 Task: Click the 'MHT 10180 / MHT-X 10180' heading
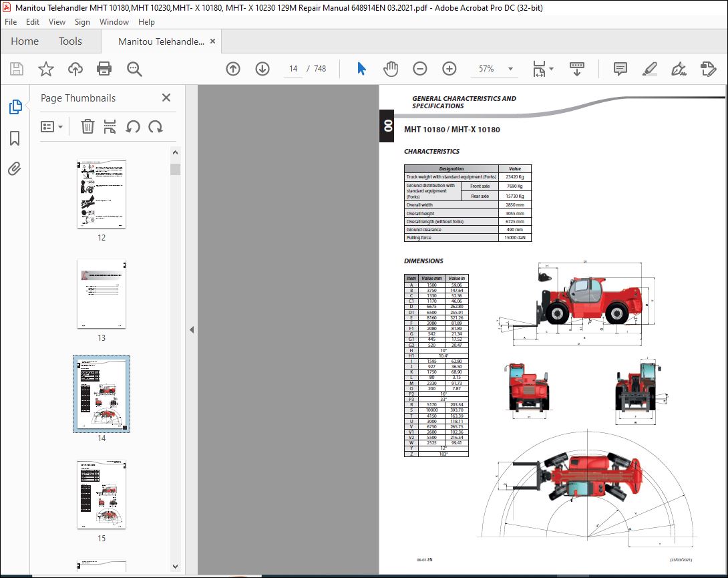pos(451,130)
